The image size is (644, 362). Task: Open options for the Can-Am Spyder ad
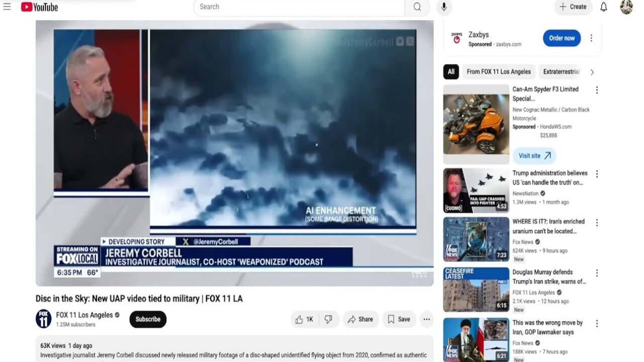597,90
